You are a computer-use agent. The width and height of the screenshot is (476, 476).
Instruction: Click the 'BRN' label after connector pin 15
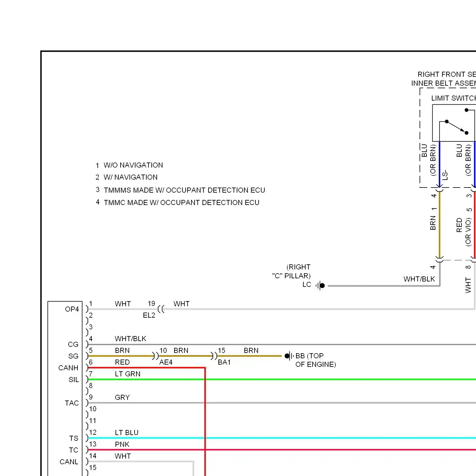pyautogui.click(x=251, y=351)
